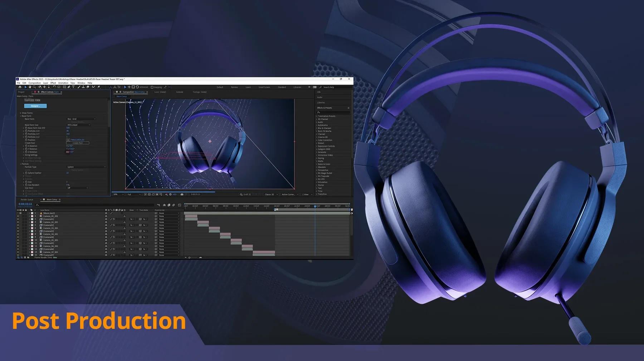Choose the Pen tool from the toolbar
The width and height of the screenshot is (644, 361).
tap(69, 87)
